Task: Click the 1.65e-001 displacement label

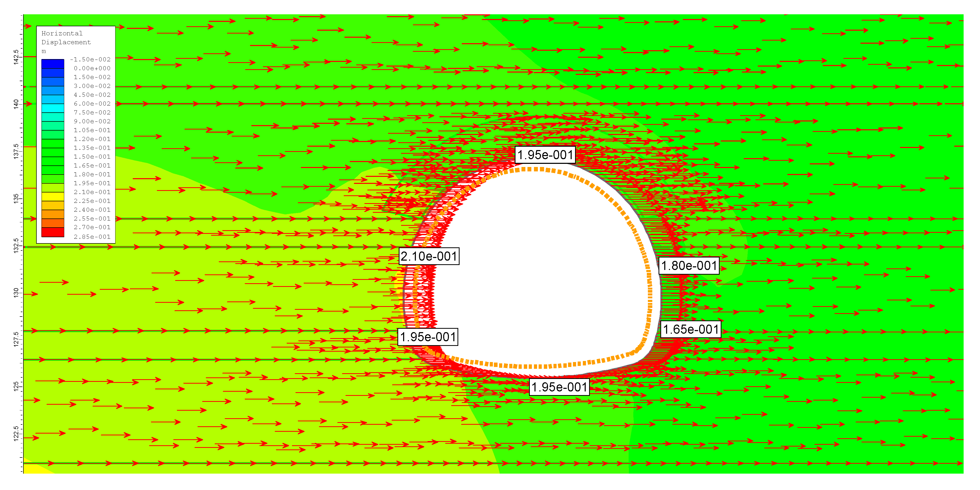Action: pyautogui.click(x=691, y=330)
